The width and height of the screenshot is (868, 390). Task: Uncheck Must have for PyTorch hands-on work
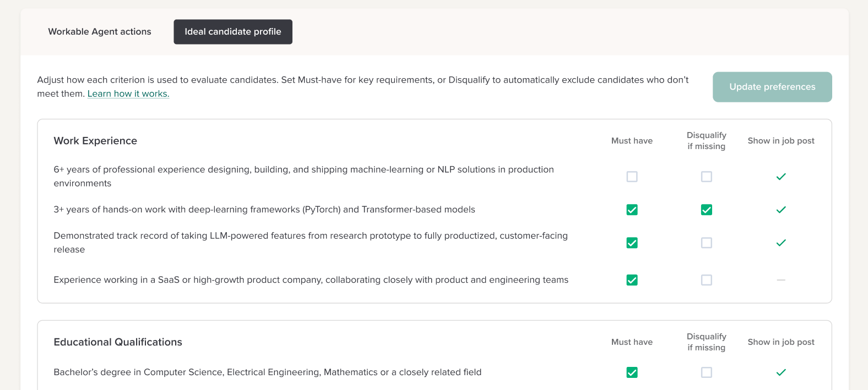[x=632, y=210]
